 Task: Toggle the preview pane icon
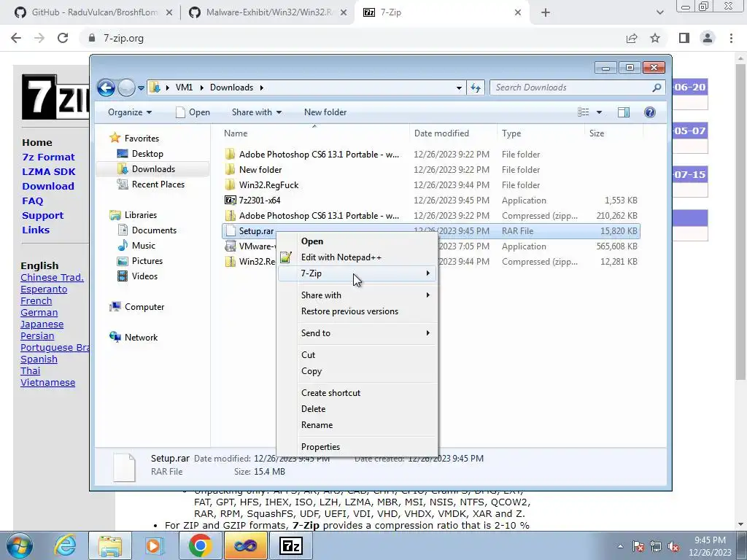[624, 112]
